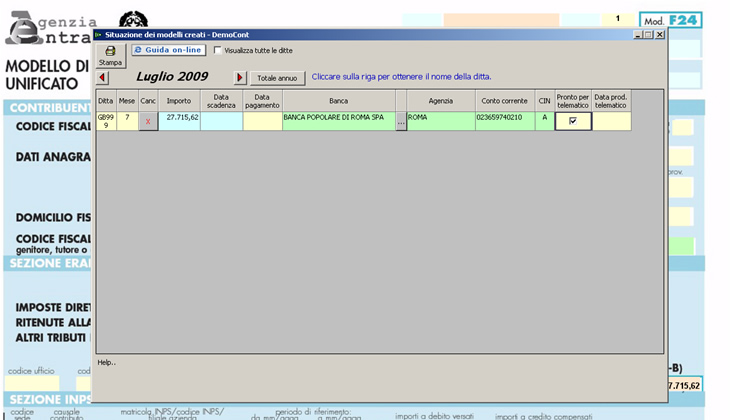Click the Totale annuo button
Viewport: 735px width, 420px height.
click(x=277, y=77)
